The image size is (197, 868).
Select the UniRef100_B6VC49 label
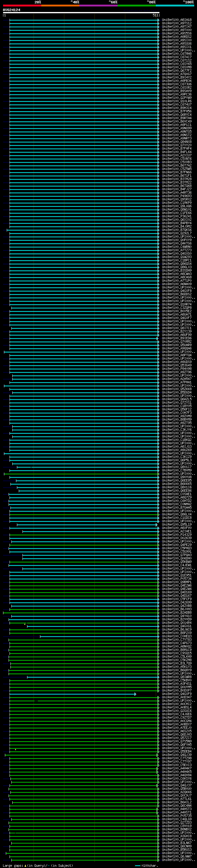click(x=177, y=121)
